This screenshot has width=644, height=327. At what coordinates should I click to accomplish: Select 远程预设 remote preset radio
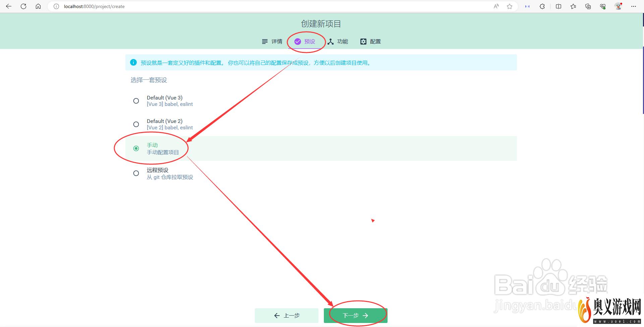136,173
